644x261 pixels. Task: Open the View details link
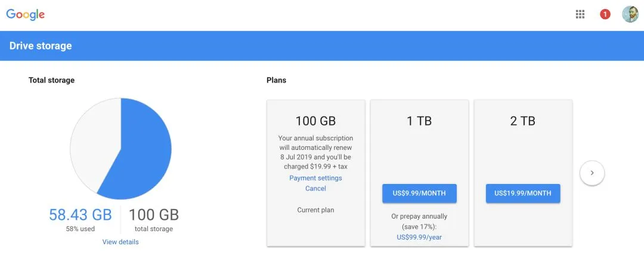click(120, 242)
